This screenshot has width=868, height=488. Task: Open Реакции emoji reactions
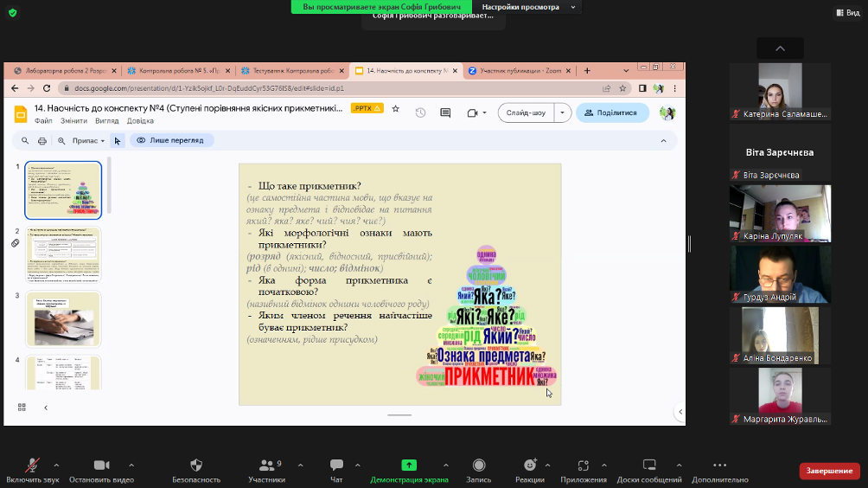pyautogui.click(x=529, y=466)
